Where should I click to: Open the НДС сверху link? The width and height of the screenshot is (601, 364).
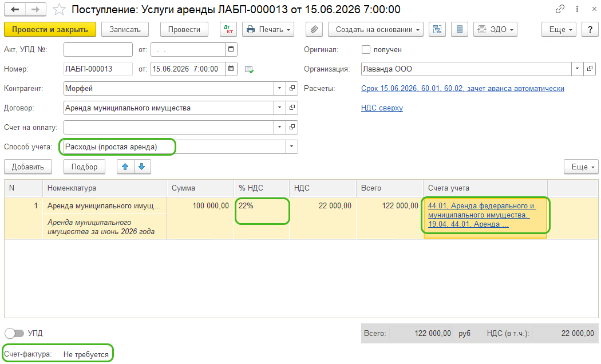[382, 108]
